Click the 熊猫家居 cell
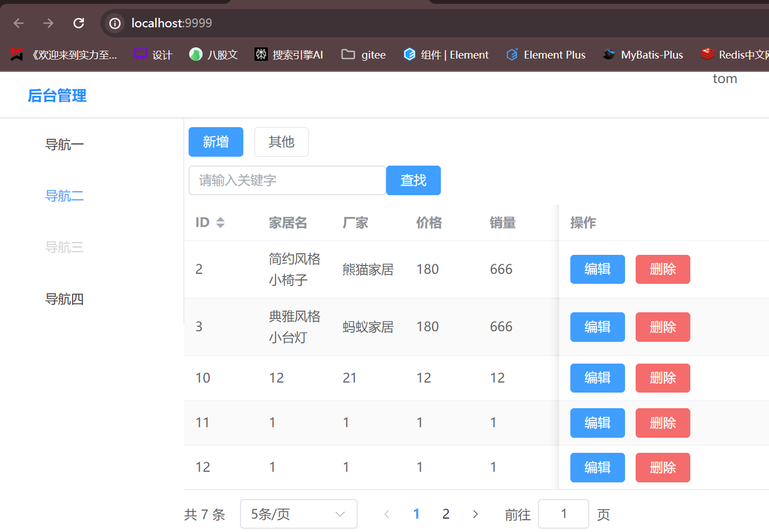The image size is (769, 532). 368,269
